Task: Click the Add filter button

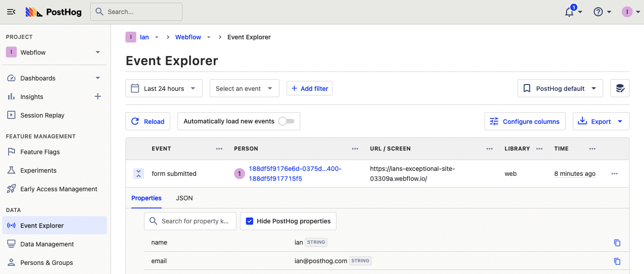Action: tap(309, 89)
